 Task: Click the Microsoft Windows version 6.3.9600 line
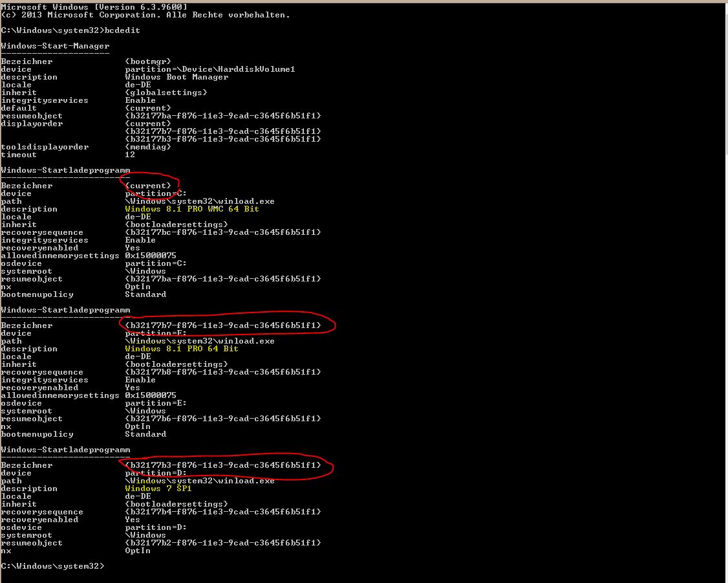point(94,7)
